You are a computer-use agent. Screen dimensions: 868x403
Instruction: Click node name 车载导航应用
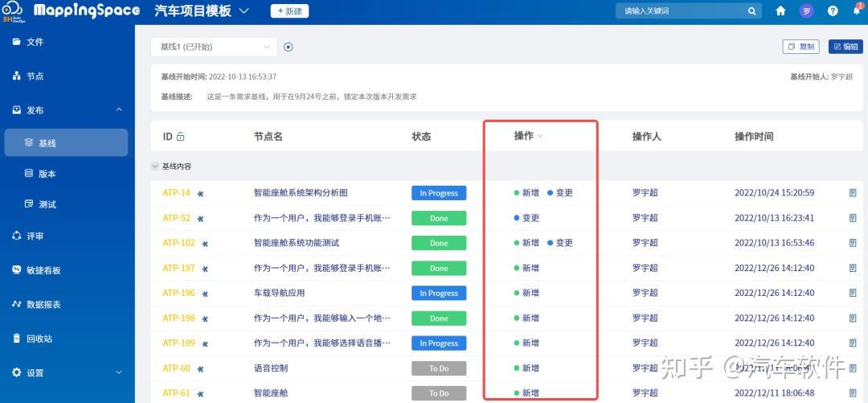pos(279,293)
